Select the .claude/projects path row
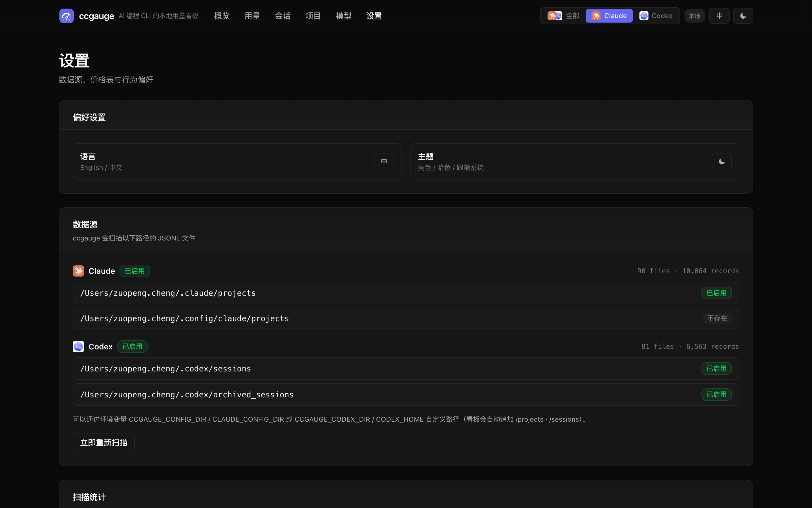812x508 pixels. click(x=406, y=293)
